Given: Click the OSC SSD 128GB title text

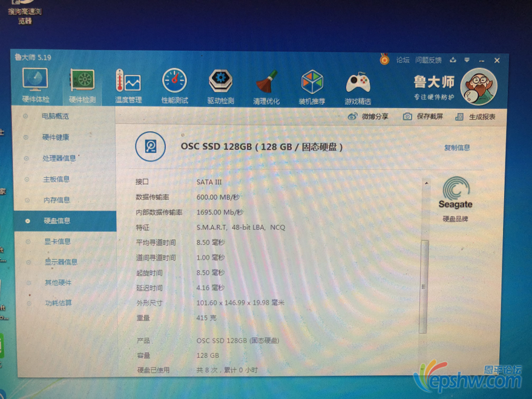Looking at the screenshot, I should click(261, 146).
